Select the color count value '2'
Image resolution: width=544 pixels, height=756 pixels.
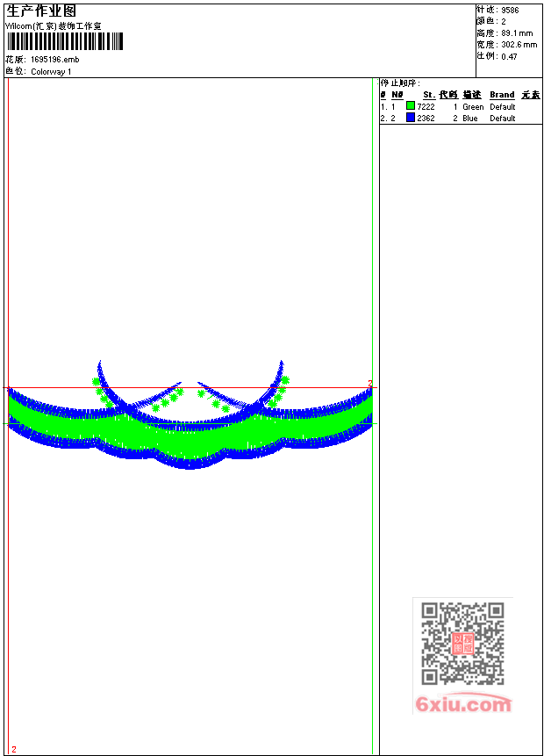pos(504,22)
